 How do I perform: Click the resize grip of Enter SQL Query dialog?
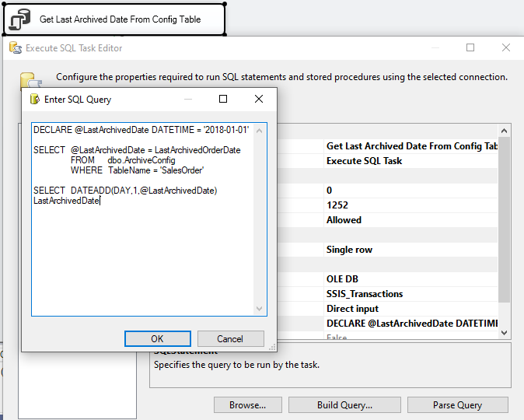point(272,348)
